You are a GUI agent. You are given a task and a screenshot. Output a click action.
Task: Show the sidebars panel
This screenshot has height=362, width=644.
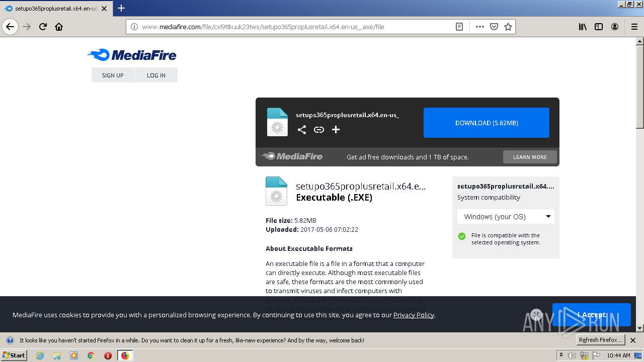599,27
